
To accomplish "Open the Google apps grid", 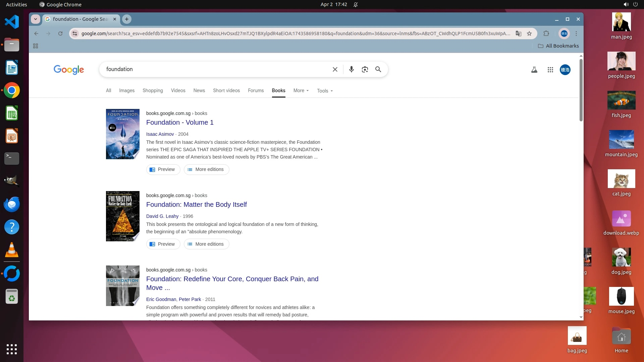I will 550,70.
